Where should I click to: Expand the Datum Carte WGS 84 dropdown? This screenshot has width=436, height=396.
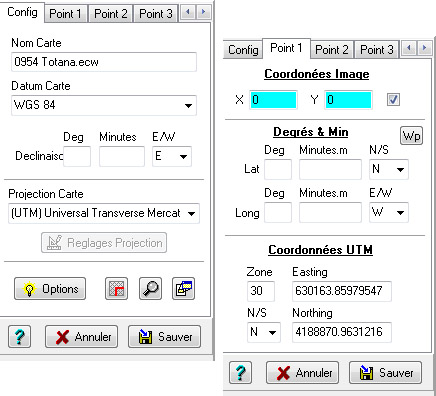104,105
